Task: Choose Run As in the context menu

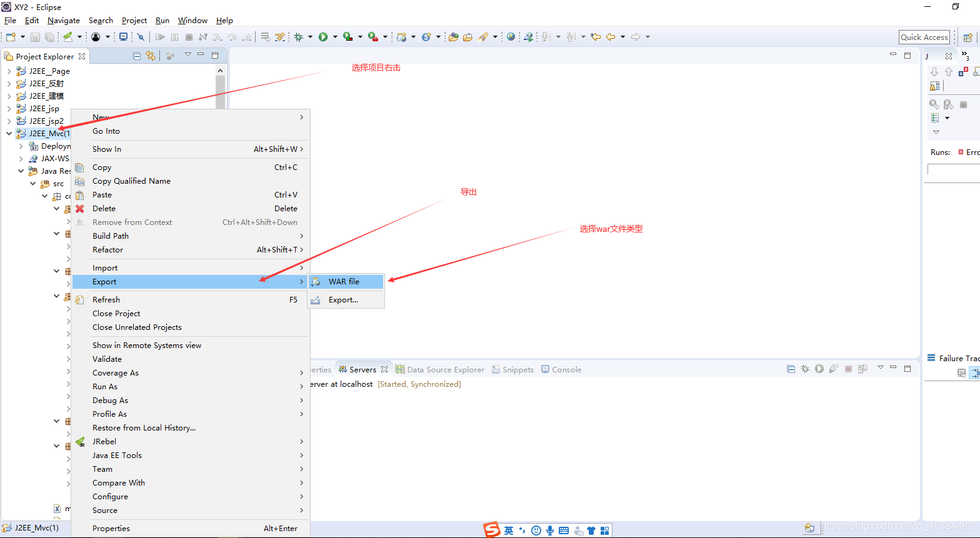Action: pyautogui.click(x=191, y=387)
